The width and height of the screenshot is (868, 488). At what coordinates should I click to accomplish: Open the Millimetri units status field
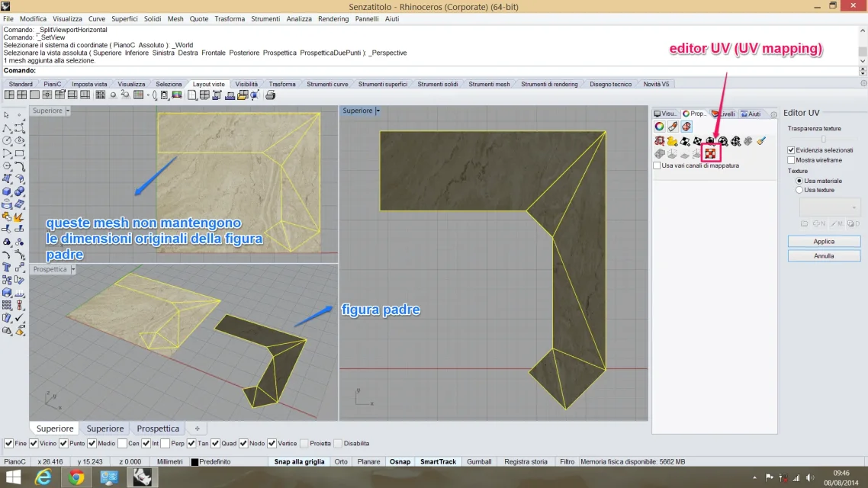(x=170, y=461)
